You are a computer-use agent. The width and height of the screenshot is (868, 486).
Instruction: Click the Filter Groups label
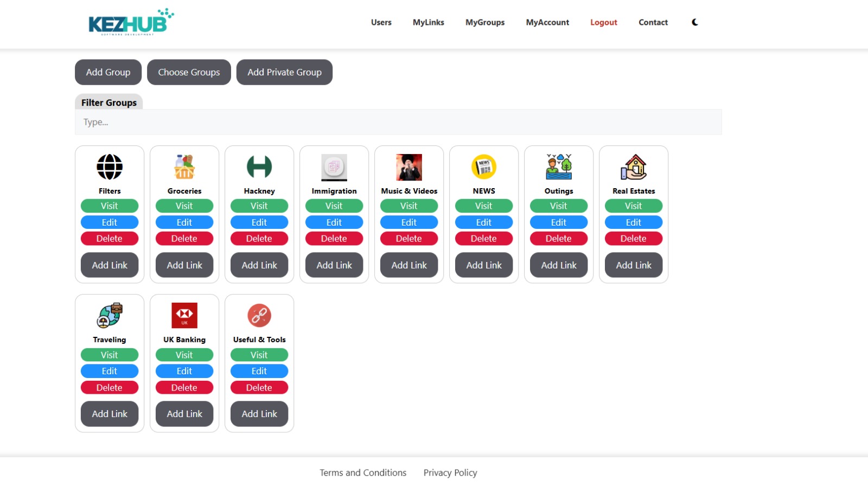[x=109, y=103]
